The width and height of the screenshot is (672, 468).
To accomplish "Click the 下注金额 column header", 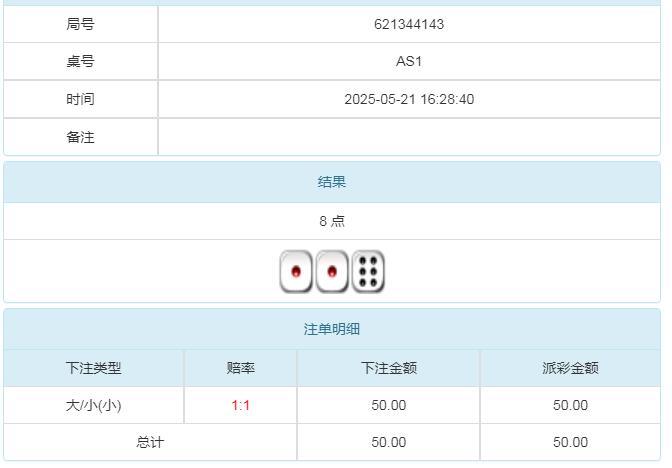I will pos(388,368).
